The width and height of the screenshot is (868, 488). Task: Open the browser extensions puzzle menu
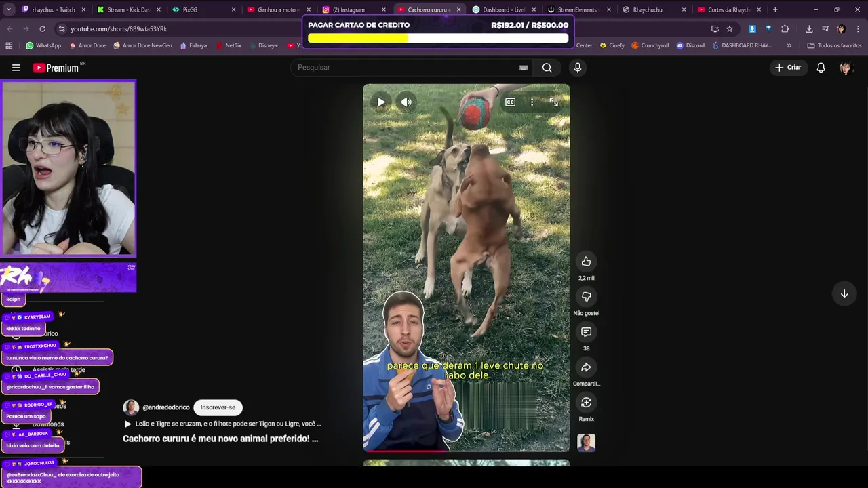click(x=785, y=28)
